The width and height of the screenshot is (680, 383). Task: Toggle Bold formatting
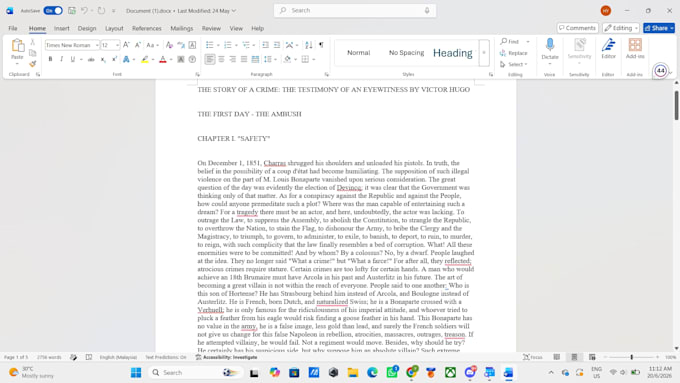click(x=50, y=59)
